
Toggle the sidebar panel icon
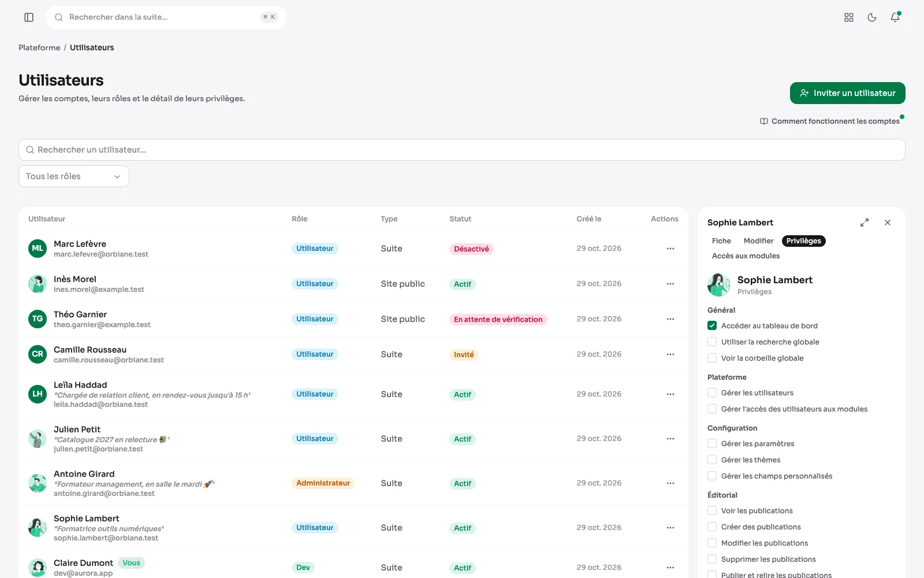(29, 17)
